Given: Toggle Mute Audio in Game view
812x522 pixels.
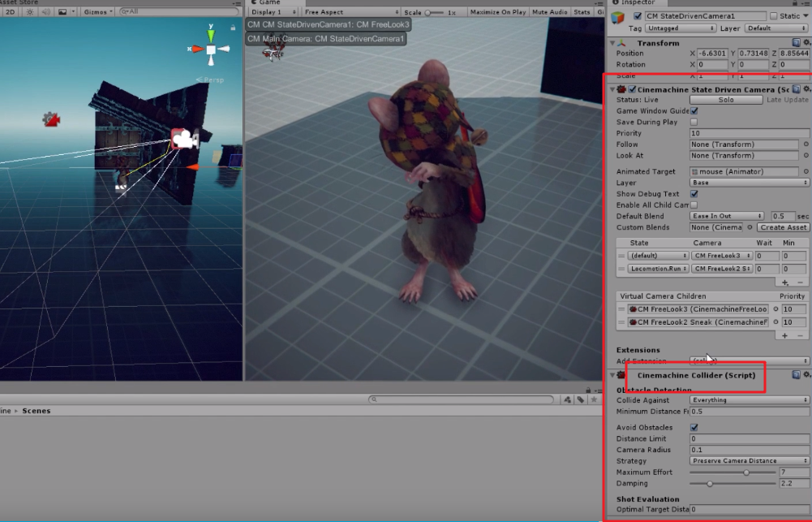Looking at the screenshot, I should [x=549, y=12].
